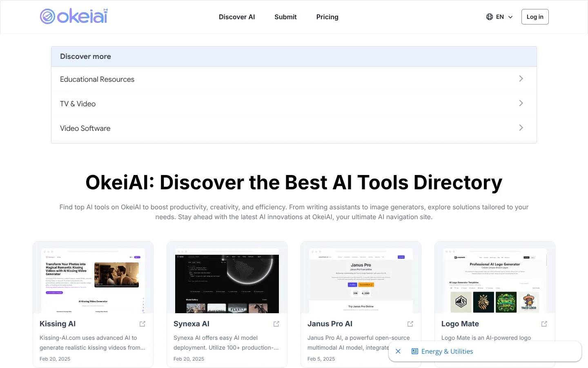Open Kissing AI website preview thumbnail
This screenshot has width=588, height=368.
point(93,278)
